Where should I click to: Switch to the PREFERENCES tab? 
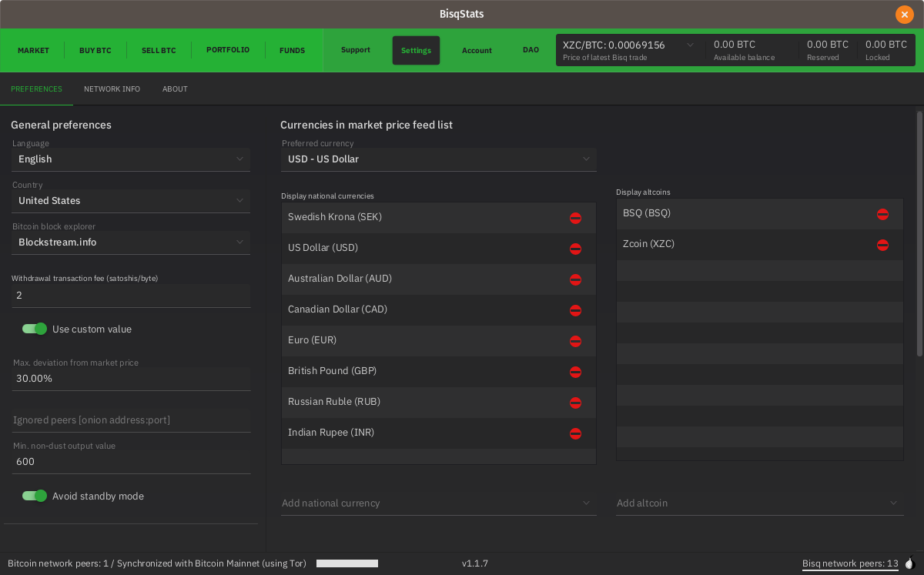click(x=36, y=89)
